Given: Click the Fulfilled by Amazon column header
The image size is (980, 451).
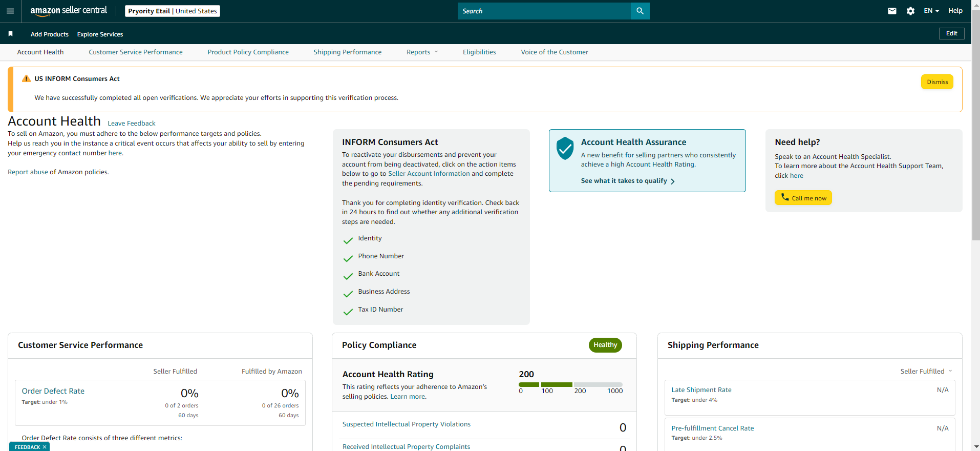Looking at the screenshot, I should [272, 372].
